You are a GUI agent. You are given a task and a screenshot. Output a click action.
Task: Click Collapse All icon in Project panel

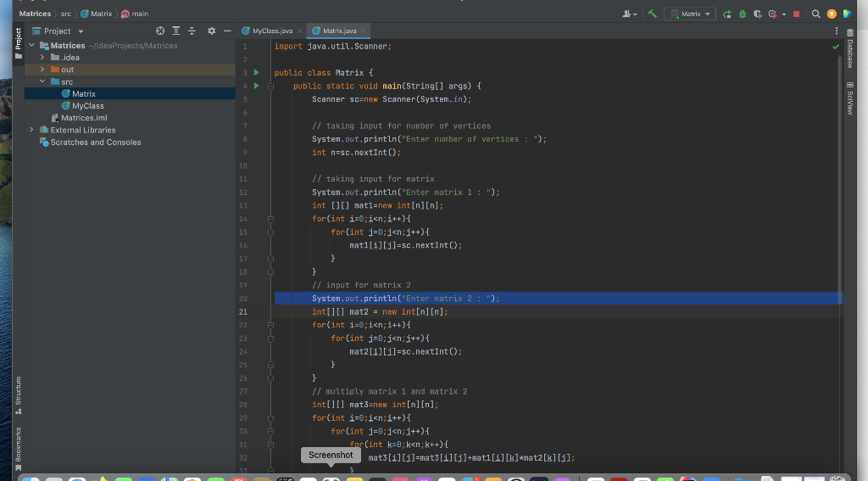tap(192, 31)
